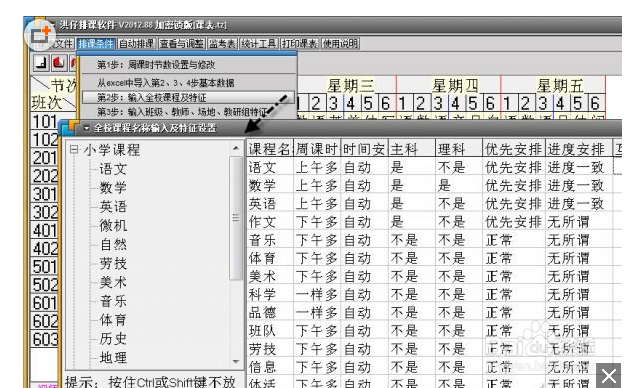The image size is (633, 388).
Task: Close the image viewer with X button
Action: pos(608,375)
